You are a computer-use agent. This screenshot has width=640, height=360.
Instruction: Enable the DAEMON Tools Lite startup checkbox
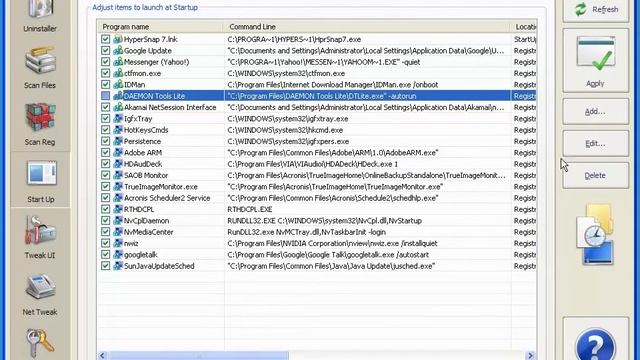coord(105,96)
